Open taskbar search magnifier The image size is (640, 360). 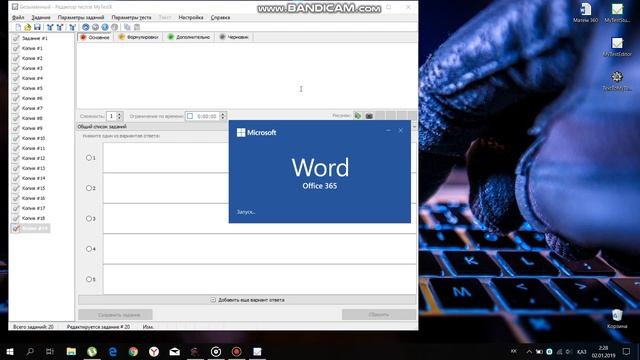[x=30, y=351]
